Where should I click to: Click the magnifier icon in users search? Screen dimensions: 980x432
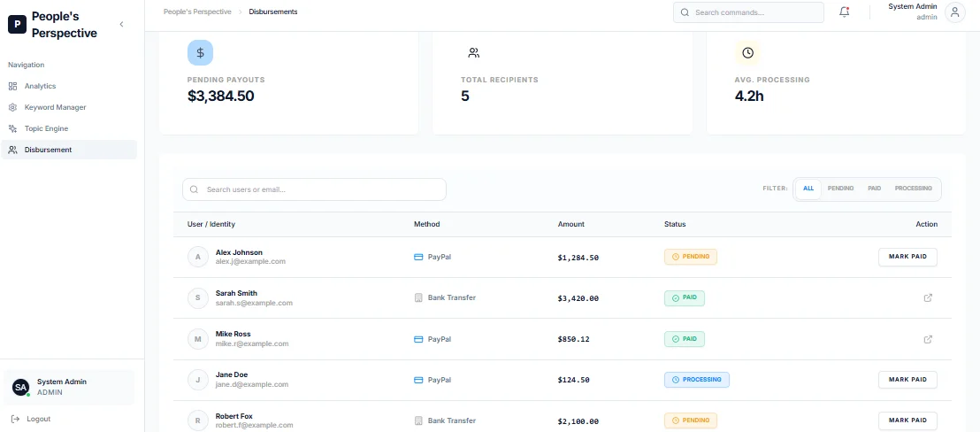194,189
